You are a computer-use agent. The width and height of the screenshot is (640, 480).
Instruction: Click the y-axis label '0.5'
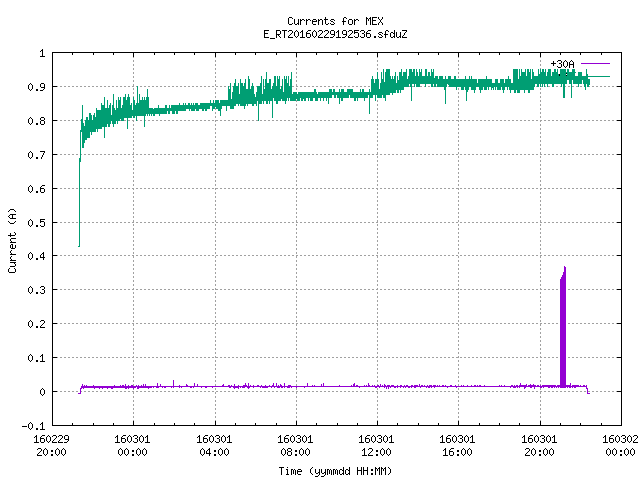pos(36,222)
